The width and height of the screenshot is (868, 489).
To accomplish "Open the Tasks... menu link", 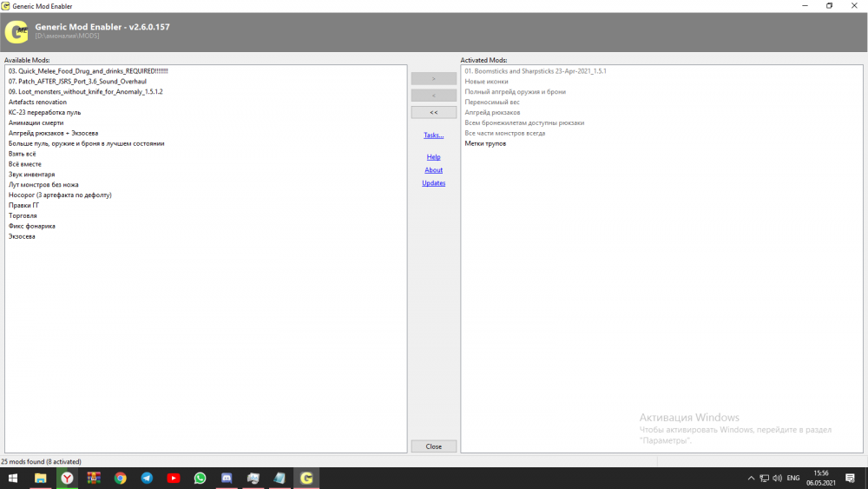I will pyautogui.click(x=433, y=135).
